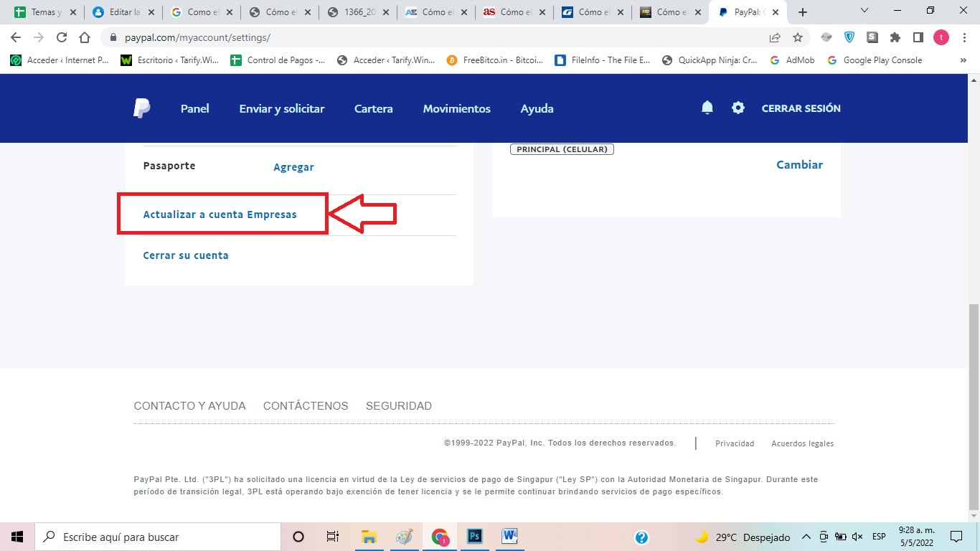
Task: Open Task View on the taskbar
Action: tap(333, 537)
